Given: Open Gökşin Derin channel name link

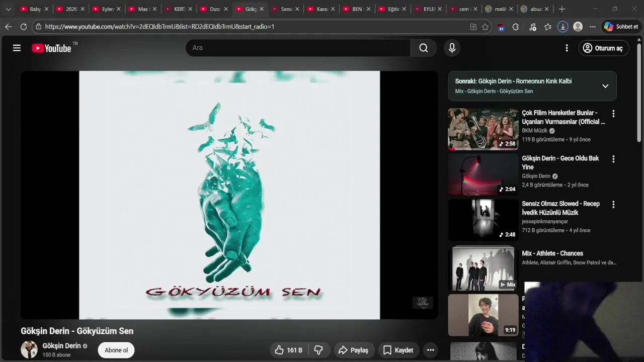Looking at the screenshot, I should (61, 346).
